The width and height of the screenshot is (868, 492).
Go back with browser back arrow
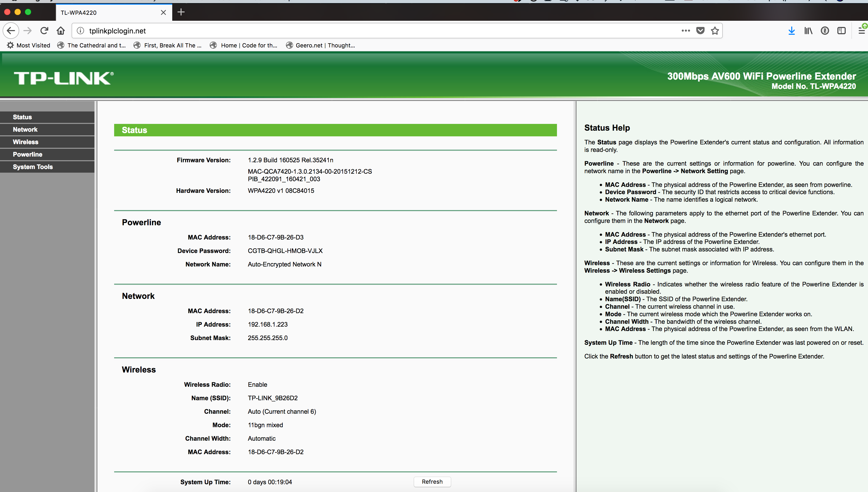(x=11, y=31)
